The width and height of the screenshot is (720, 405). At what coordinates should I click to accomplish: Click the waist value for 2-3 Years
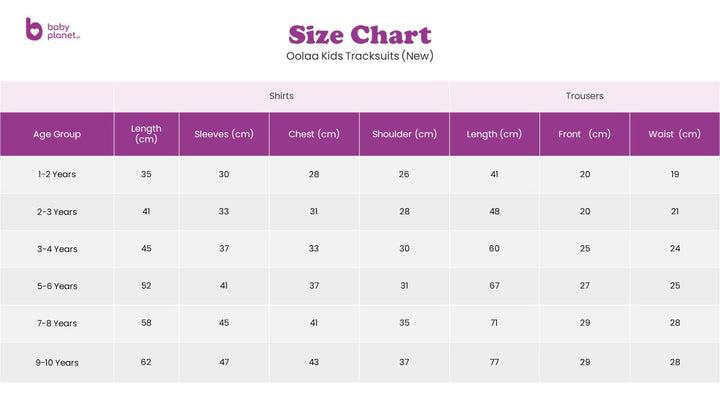[675, 211]
